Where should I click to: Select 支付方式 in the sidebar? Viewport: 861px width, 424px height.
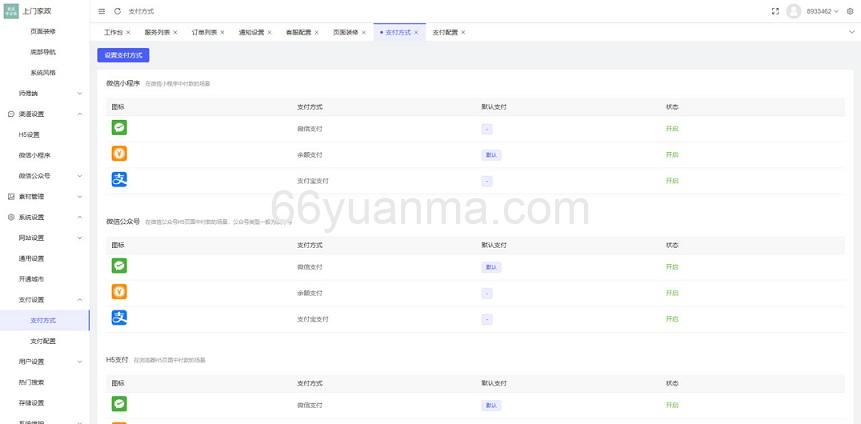coord(43,321)
